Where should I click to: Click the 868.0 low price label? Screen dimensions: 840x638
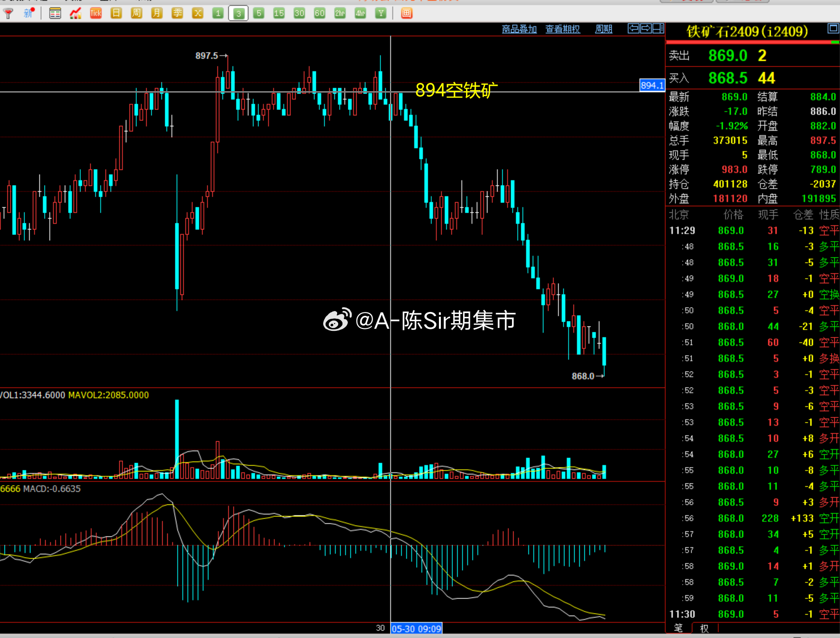pos(583,376)
